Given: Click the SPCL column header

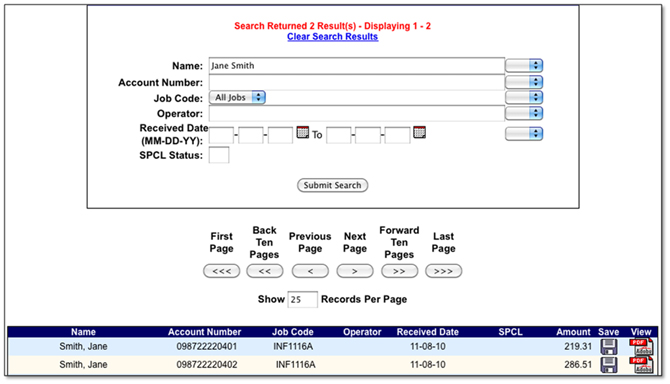Looking at the screenshot, I should [x=510, y=332].
